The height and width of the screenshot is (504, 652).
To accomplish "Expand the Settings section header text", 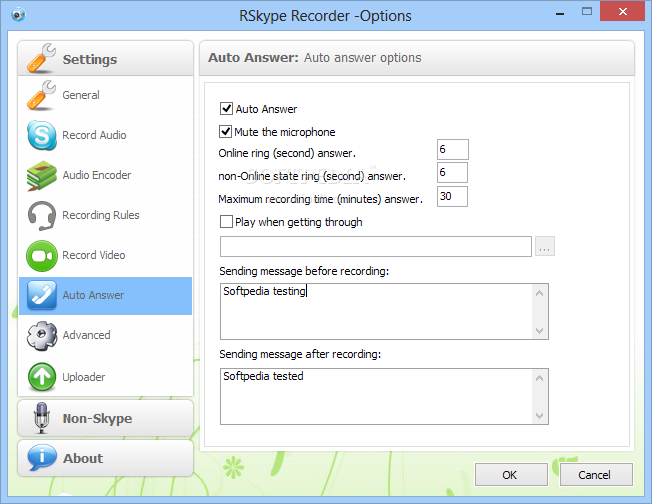I will pyautogui.click(x=90, y=59).
